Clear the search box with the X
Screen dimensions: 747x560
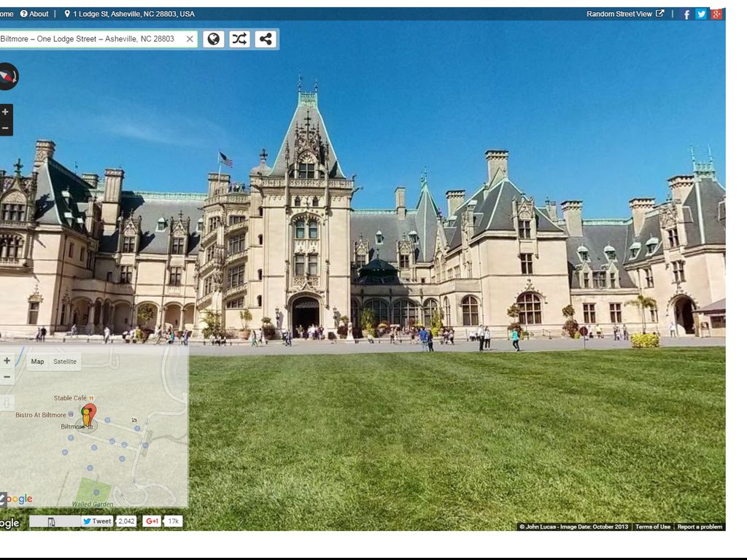[x=190, y=39]
